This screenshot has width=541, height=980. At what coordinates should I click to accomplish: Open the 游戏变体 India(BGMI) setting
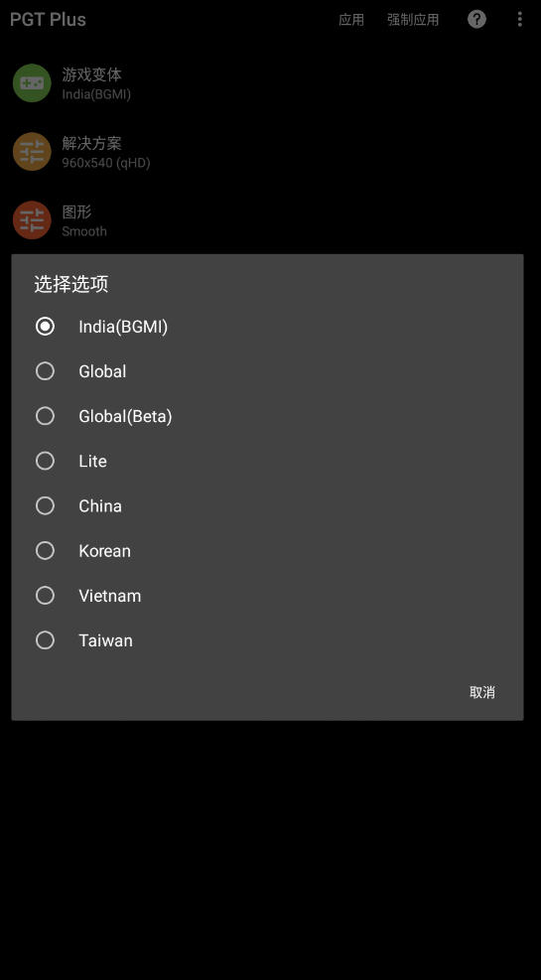click(270, 83)
